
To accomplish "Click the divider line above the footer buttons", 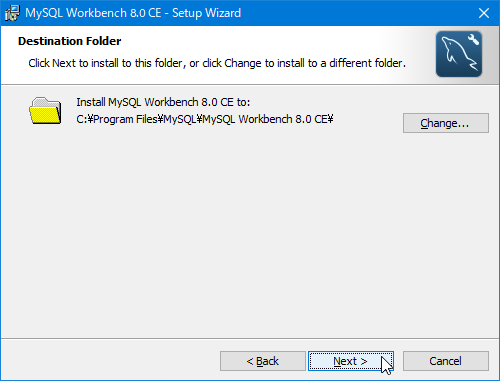I will coord(250,339).
